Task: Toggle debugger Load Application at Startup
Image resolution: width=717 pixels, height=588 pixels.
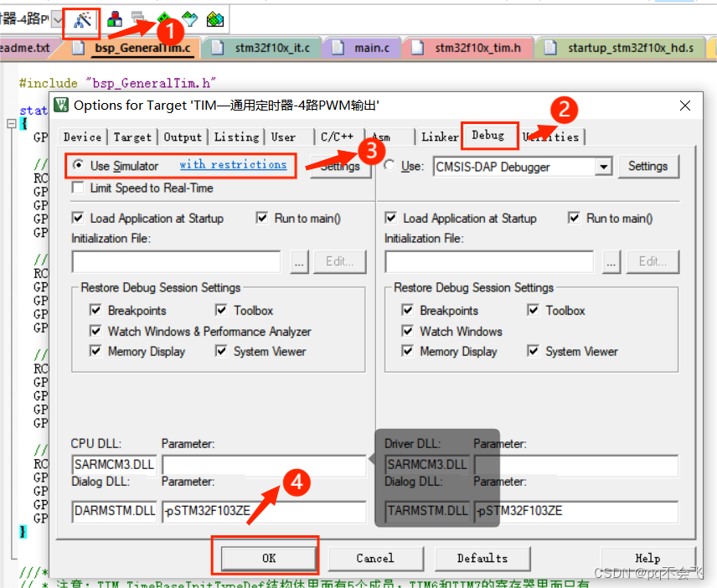Action: 391,218
